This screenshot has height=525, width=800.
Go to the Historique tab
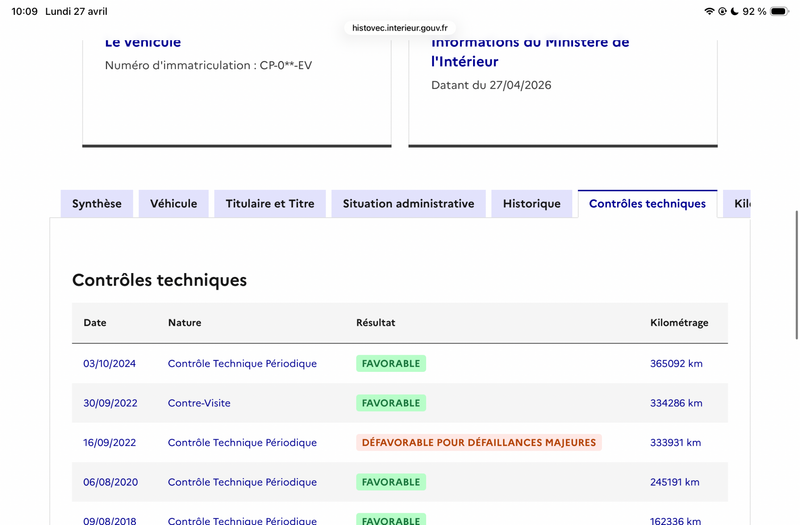coord(532,204)
